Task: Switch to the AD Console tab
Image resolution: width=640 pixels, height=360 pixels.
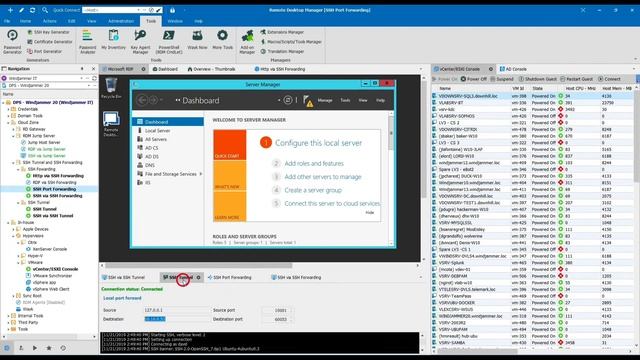Action: (x=513, y=69)
